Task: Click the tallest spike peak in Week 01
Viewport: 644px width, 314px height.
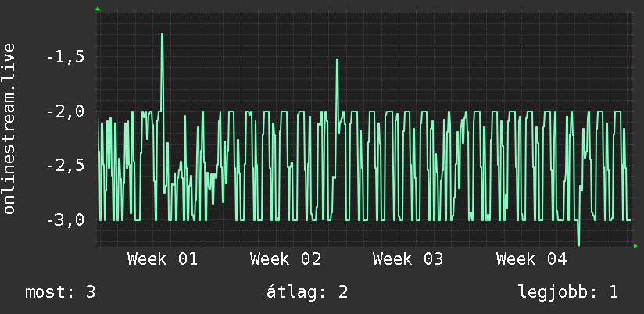Action: 163,34
